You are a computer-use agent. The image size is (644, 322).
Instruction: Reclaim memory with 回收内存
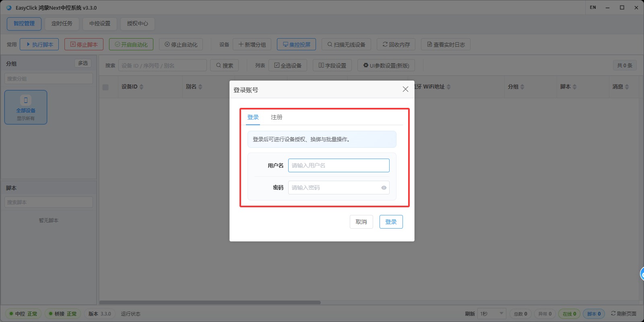pos(396,44)
